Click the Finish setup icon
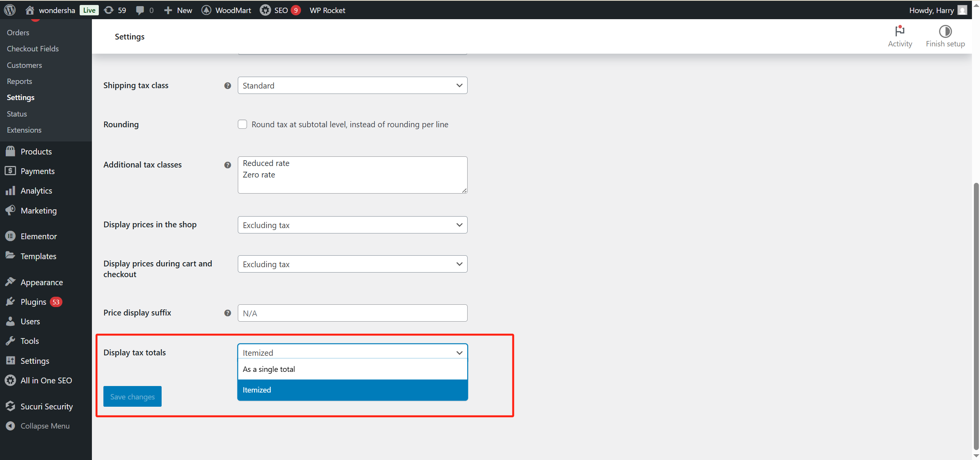Image resolution: width=980 pixels, height=460 pixels. point(945,32)
